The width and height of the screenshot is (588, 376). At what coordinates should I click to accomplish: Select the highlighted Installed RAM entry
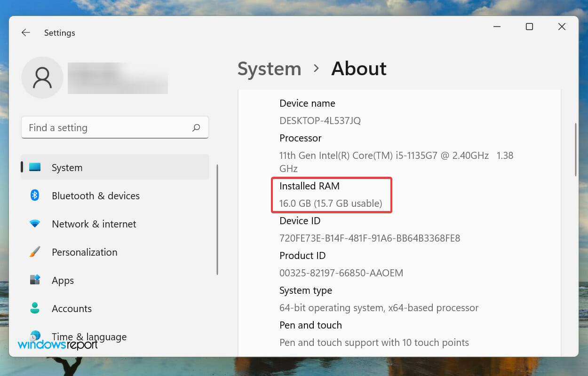coord(331,195)
